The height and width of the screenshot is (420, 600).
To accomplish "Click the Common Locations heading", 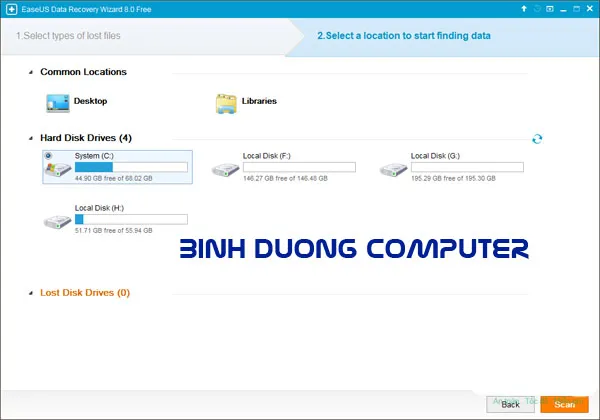I will (x=83, y=72).
